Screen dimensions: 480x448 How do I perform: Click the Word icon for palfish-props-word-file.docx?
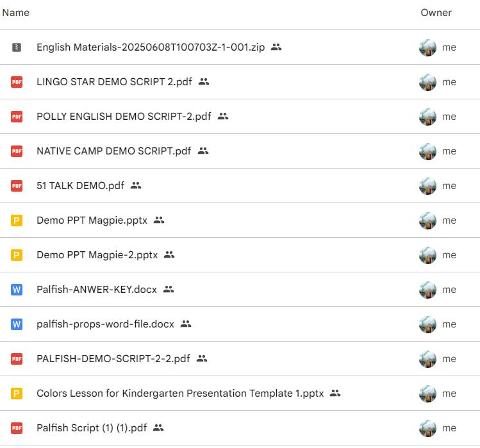17,324
